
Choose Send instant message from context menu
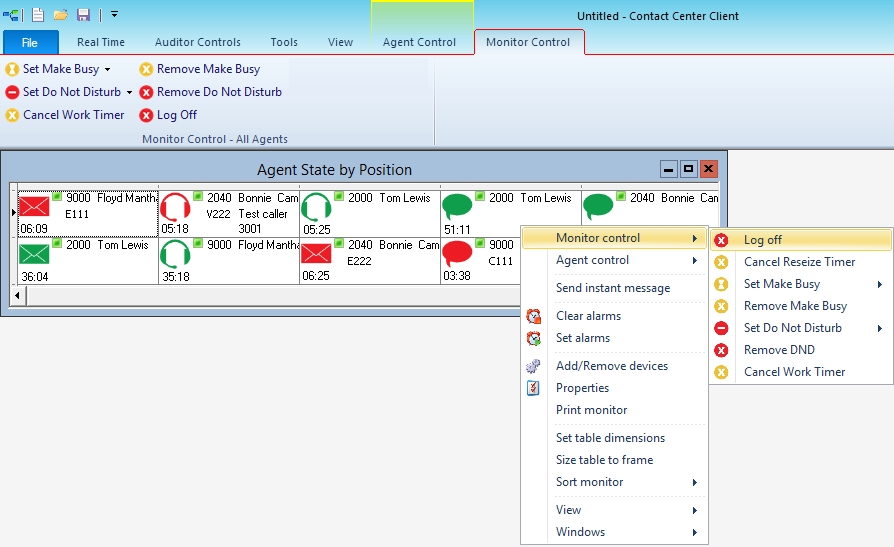coord(612,288)
